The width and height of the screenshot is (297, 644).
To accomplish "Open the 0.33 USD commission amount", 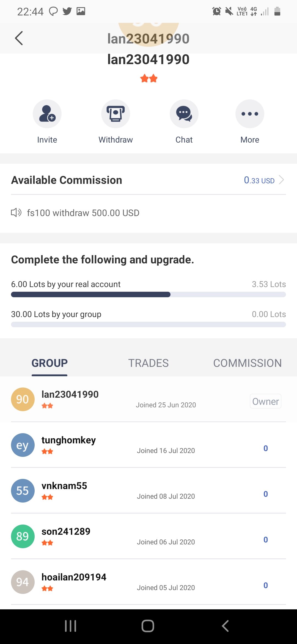I will [x=259, y=180].
